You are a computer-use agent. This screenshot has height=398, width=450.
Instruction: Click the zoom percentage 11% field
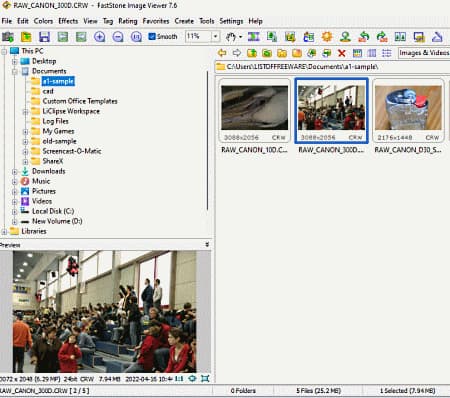click(198, 36)
